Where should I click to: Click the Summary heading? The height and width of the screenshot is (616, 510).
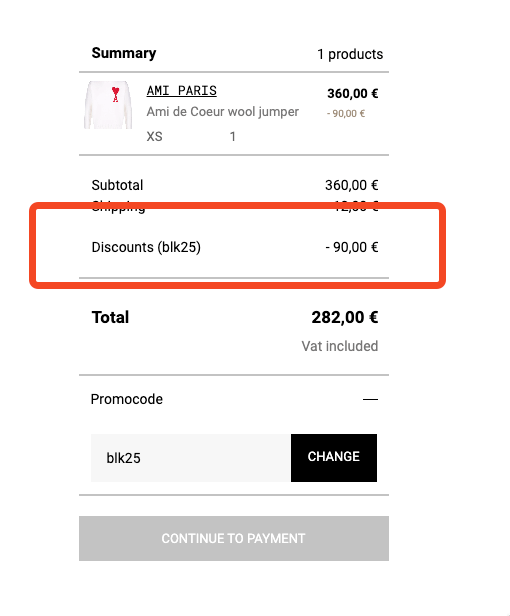tap(124, 53)
